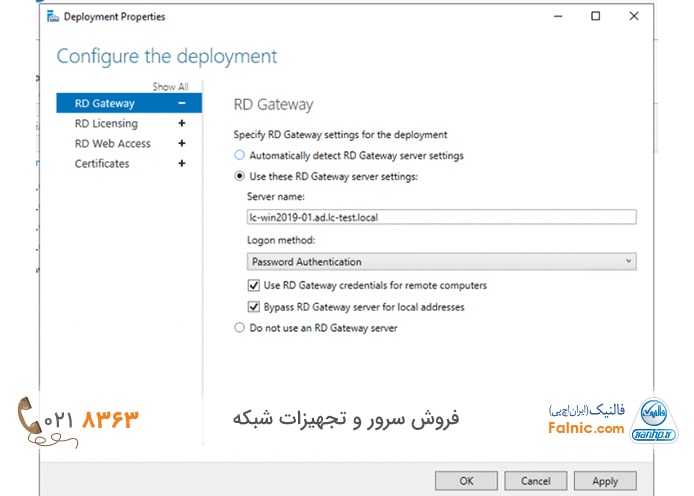Expand the RD Web Access plus icon

coord(181,143)
